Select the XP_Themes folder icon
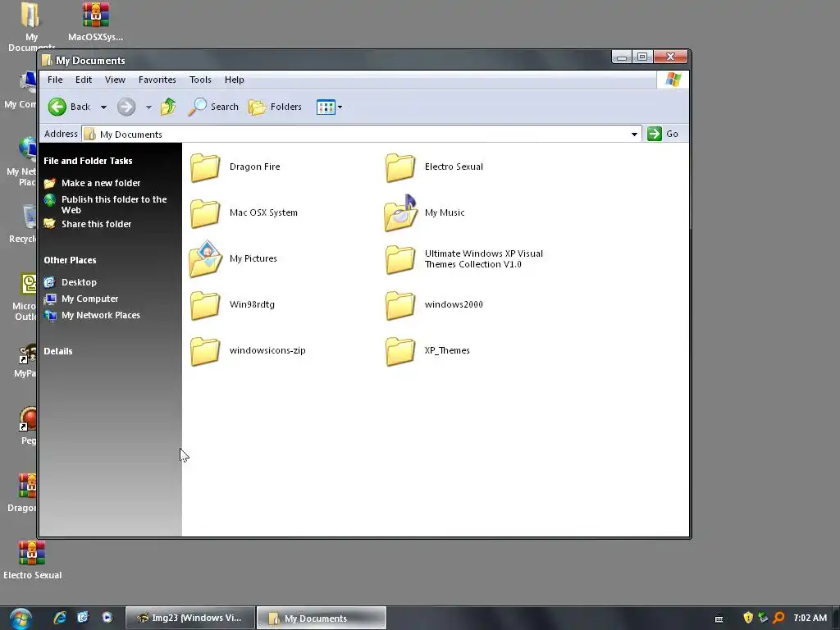This screenshot has width=840, height=630. 400,351
